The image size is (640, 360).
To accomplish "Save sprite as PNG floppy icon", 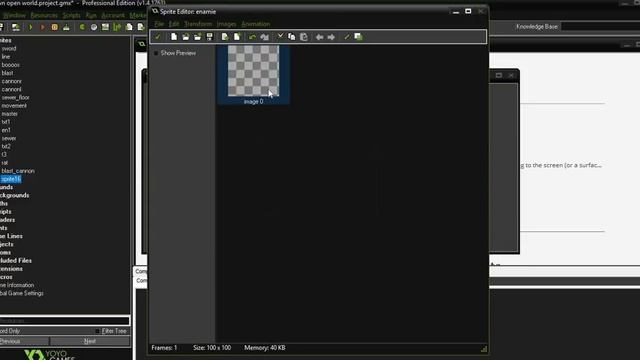I will tap(209, 37).
